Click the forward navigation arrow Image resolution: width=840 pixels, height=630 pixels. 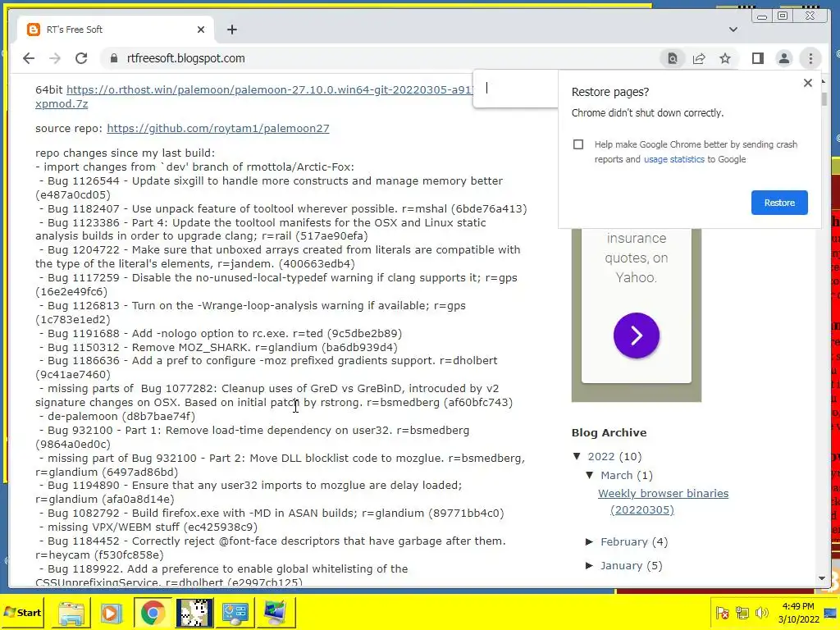coord(55,58)
